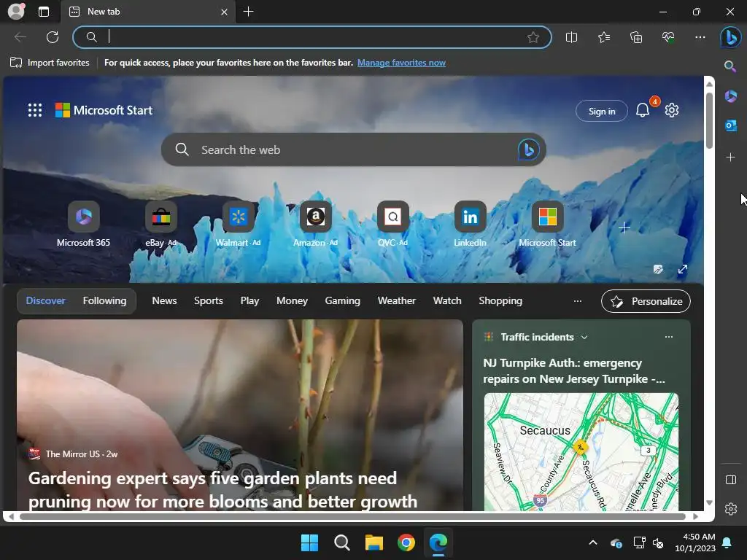Open Bing Chat sidebar button
The height and width of the screenshot is (560, 747).
click(730, 38)
